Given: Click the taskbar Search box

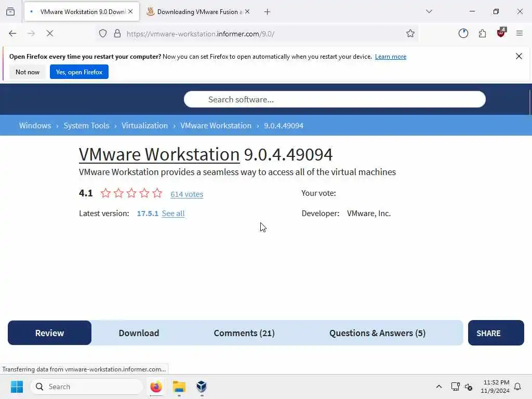Looking at the screenshot, I should coord(87,387).
